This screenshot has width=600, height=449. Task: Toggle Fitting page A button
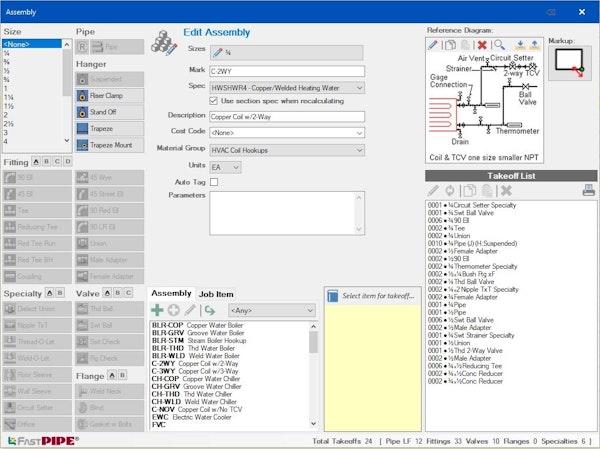tap(36, 161)
